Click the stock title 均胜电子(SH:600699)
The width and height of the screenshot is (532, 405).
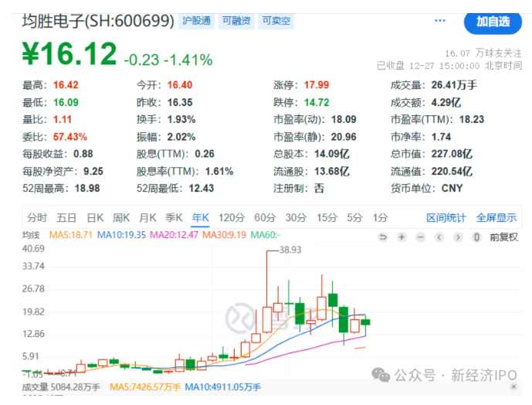98,21
